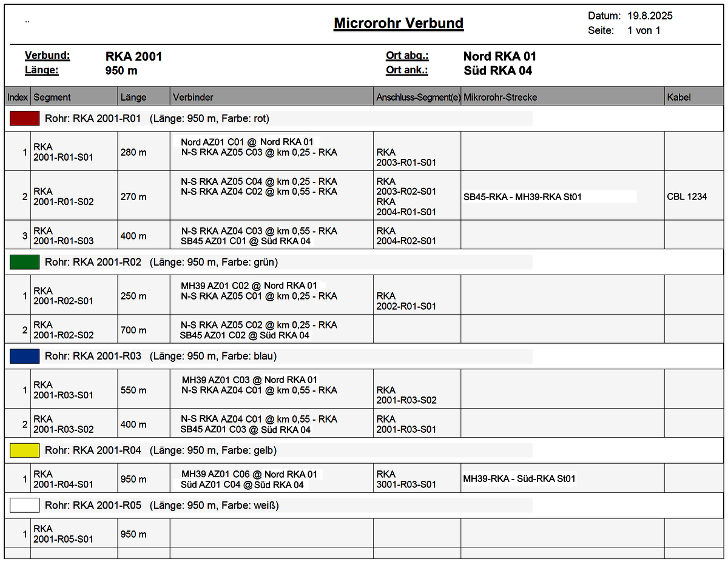The image size is (728, 562).
Task: Click the white color swatch for RKA 2001-R05
Action: coord(24,505)
